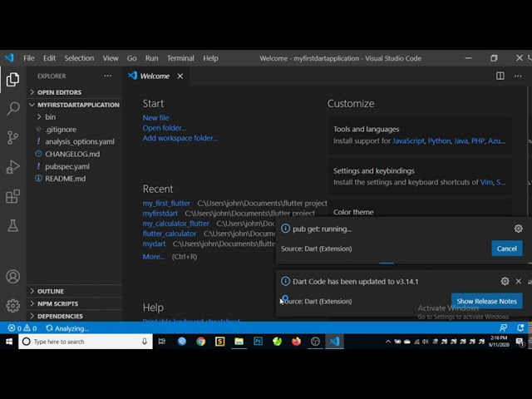Open Source Control view
Viewport: 532px width, 399px height.
point(13,138)
